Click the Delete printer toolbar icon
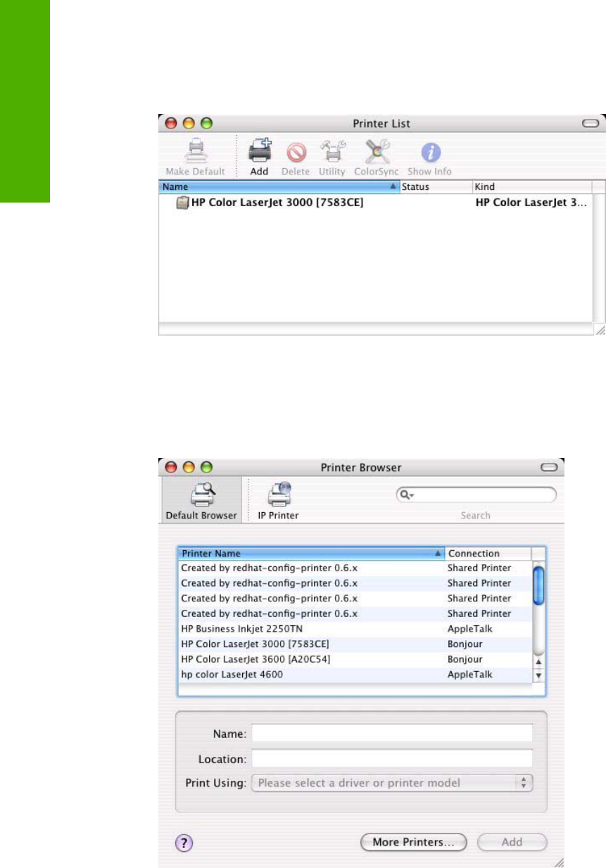 296,152
